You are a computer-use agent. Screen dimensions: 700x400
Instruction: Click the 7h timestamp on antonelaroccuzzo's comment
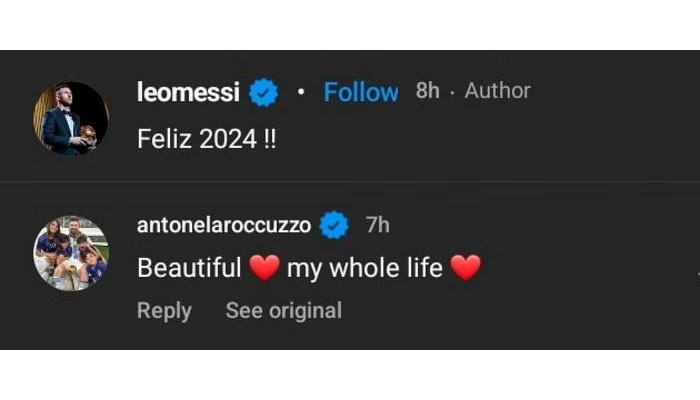(x=378, y=225)
